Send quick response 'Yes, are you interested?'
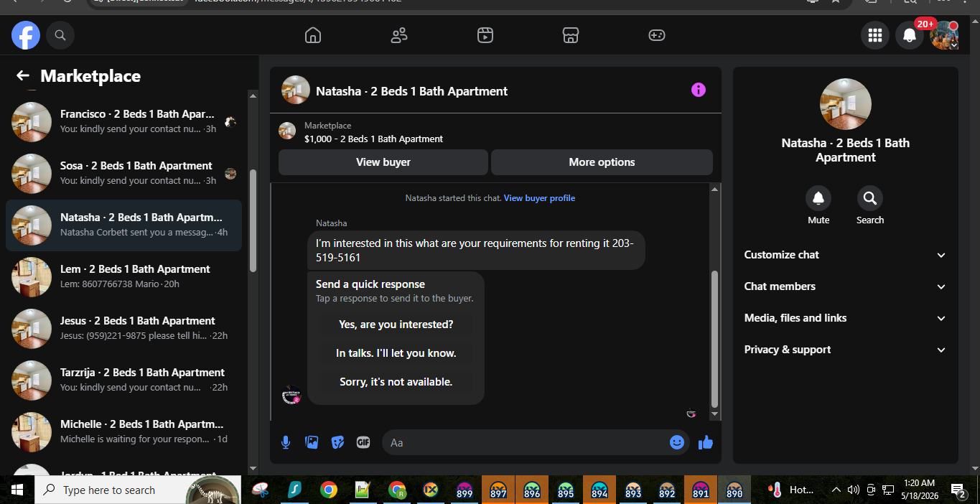 click(x=396, y=325)
